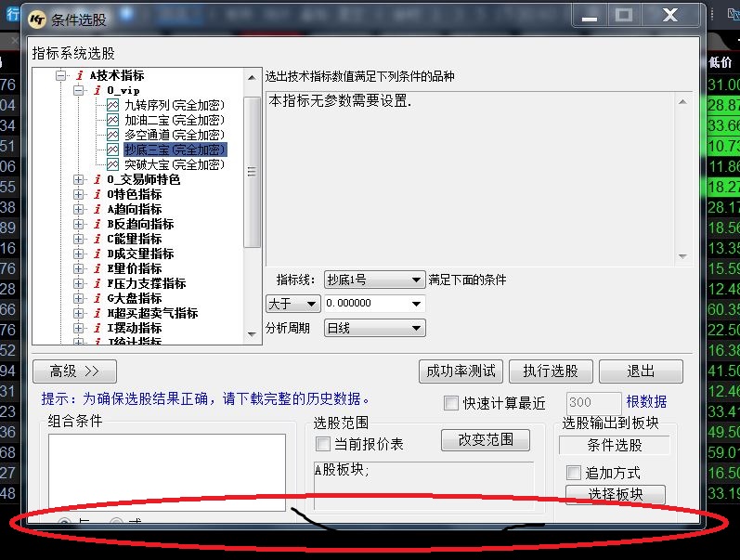Screen dimensions: 740x560
Task: Click the 九转序列 indicator chart icon
Action: click(x=112, y=105)
